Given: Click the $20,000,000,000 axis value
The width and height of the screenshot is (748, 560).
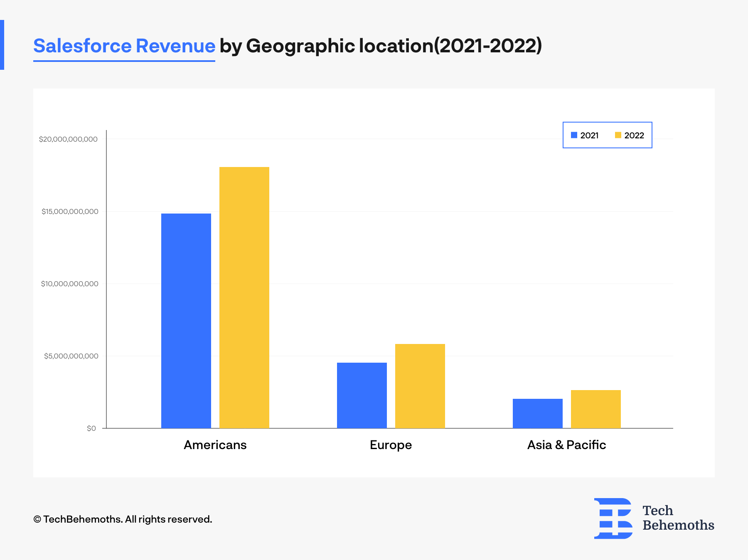Looking at the screenshot, I should pyautogui.click(x=68, y=139).
